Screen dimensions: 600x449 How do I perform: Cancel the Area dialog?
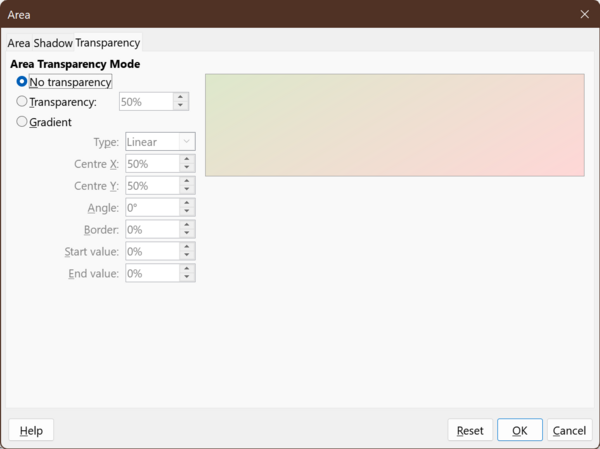[569, 430]
